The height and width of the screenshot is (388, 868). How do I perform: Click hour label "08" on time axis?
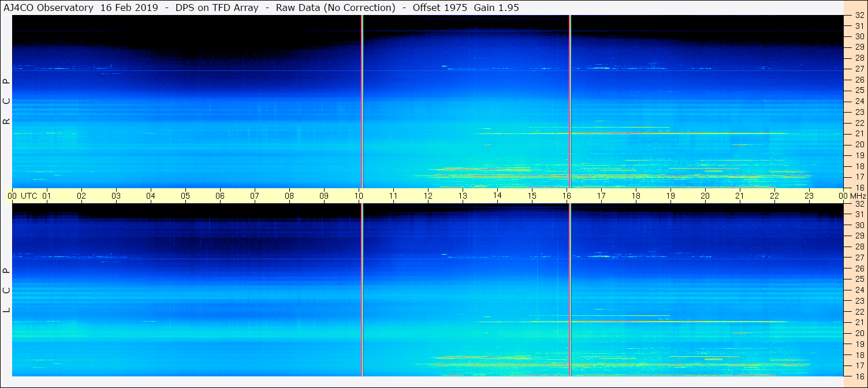click(289, 196)
